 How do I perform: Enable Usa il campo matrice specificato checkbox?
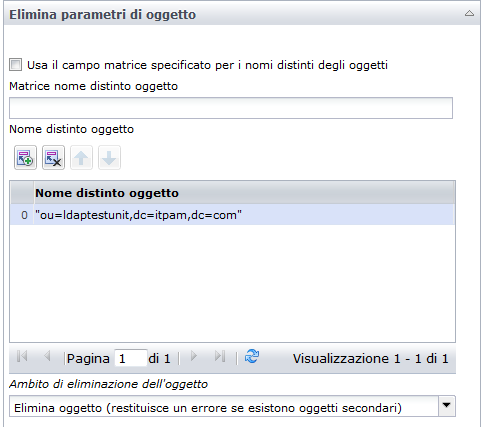[16, 65]
